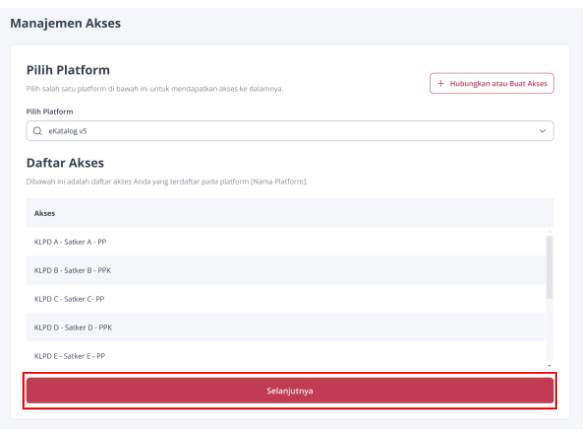The height and width of the screenshot is (442, 588).
Task: Select KLPD E - Satker E - PP
Action: click(286, 355)
